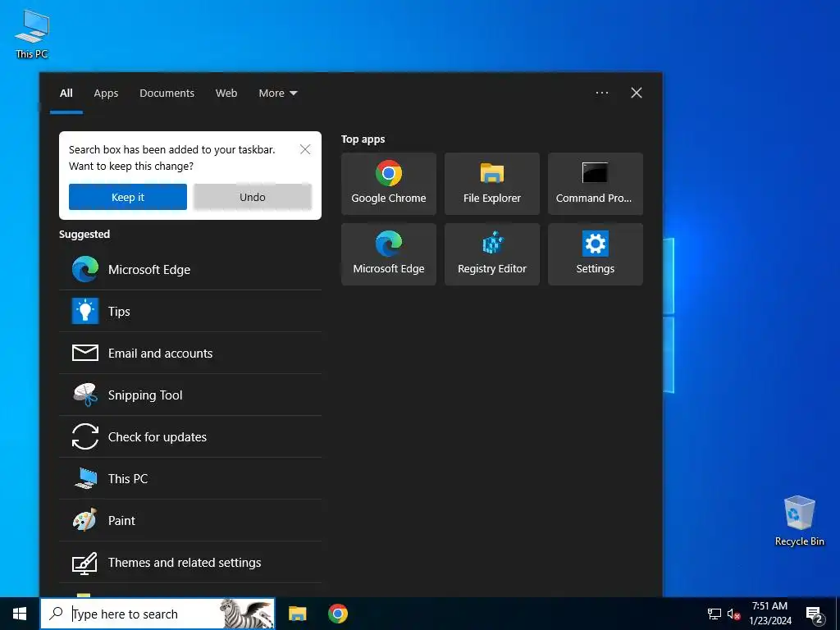Dismiss the search box notification
This screenshot has height=630, width=840.
(x=305, y=149)
